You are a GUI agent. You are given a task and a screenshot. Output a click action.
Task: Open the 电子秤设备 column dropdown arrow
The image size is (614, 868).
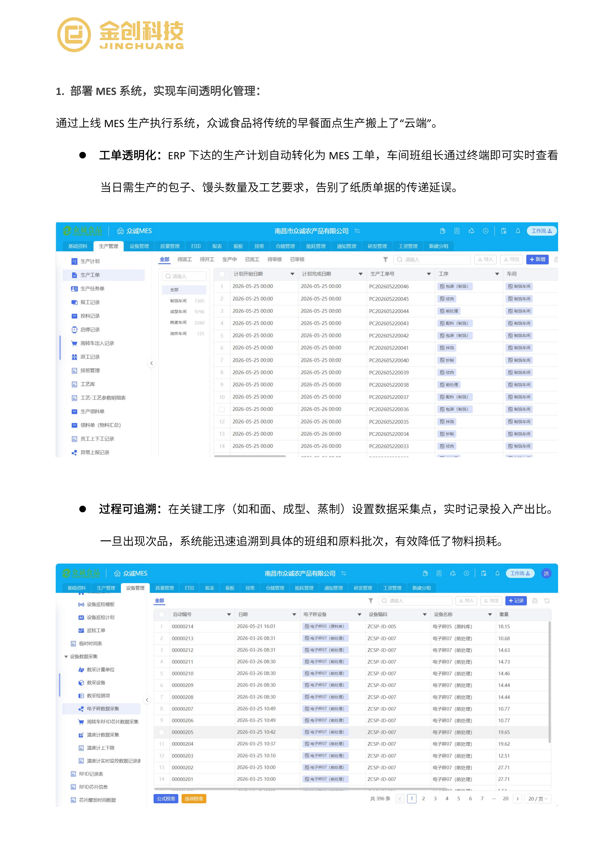tap(360, 614)
